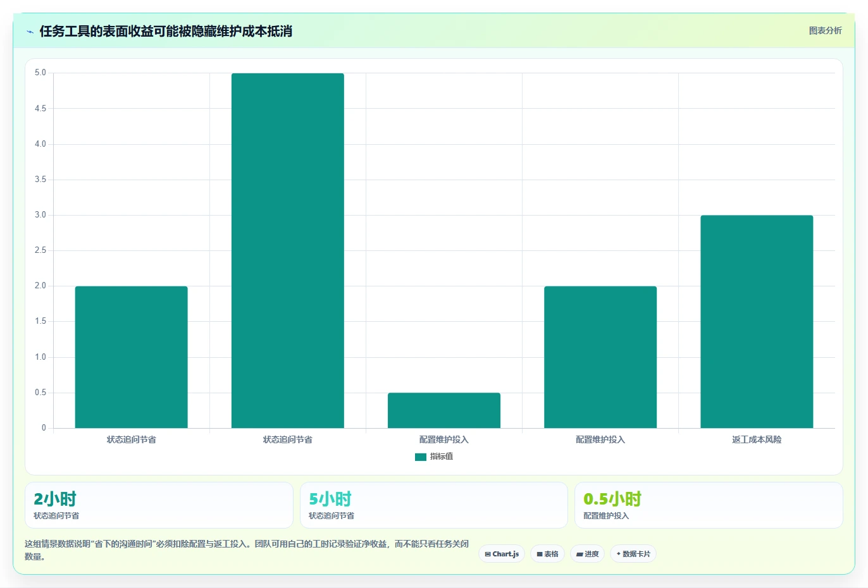
Task: Click the 5.0 y-axis tick label
Action: pos(40,73)
